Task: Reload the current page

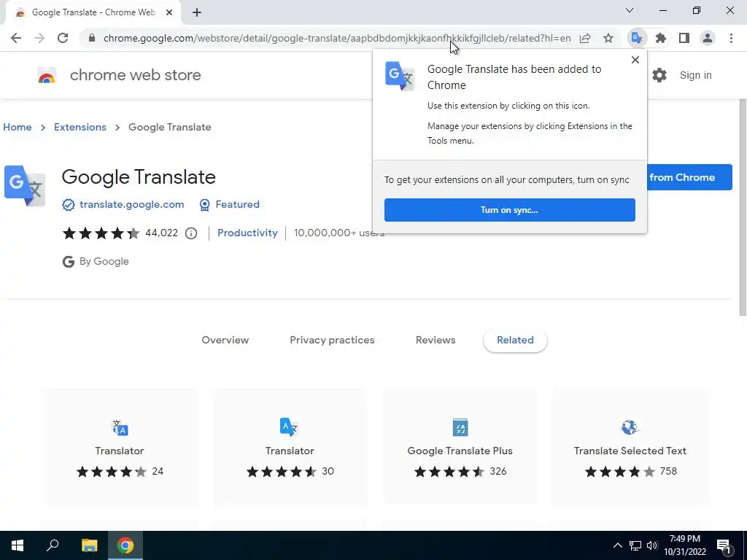Action: tap(63, 38)
